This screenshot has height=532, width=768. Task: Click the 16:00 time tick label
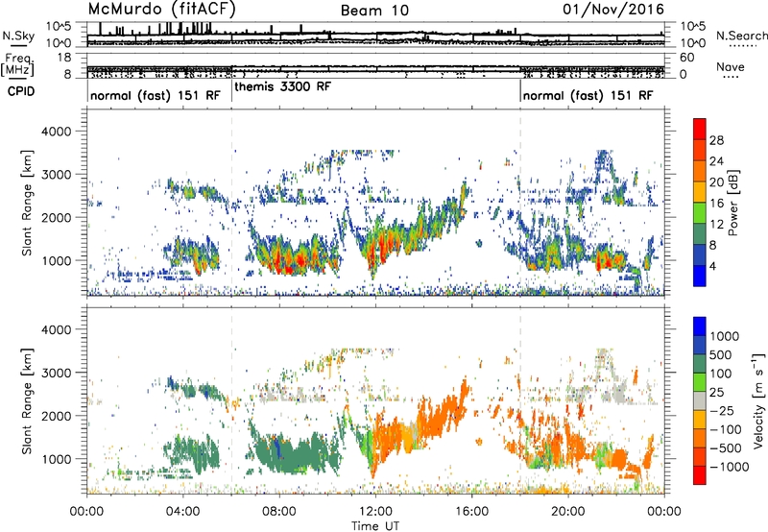point(471,512)
